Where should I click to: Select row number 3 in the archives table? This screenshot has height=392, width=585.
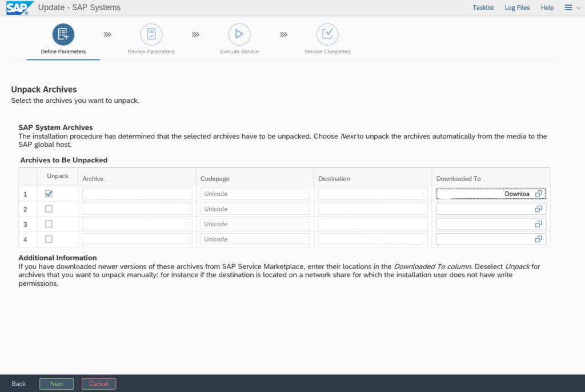(25, 225)
